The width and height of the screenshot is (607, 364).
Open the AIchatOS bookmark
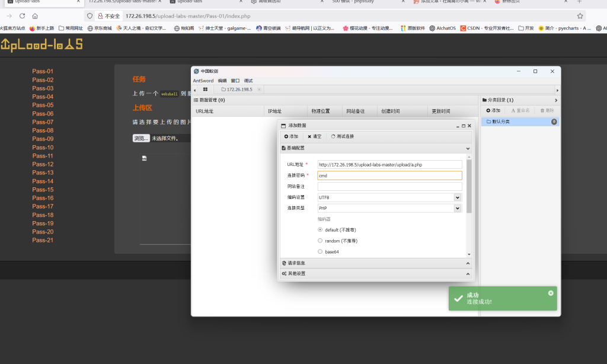pos(442,28)
